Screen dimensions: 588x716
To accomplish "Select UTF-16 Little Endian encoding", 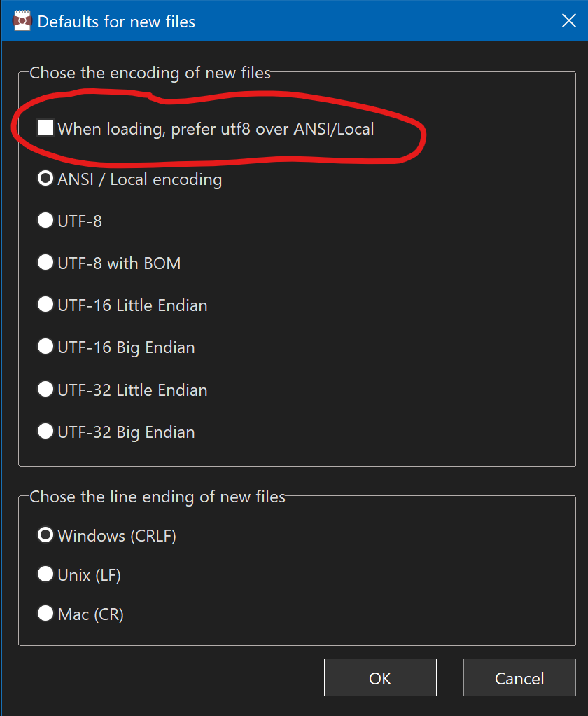I will coord(45,304).
